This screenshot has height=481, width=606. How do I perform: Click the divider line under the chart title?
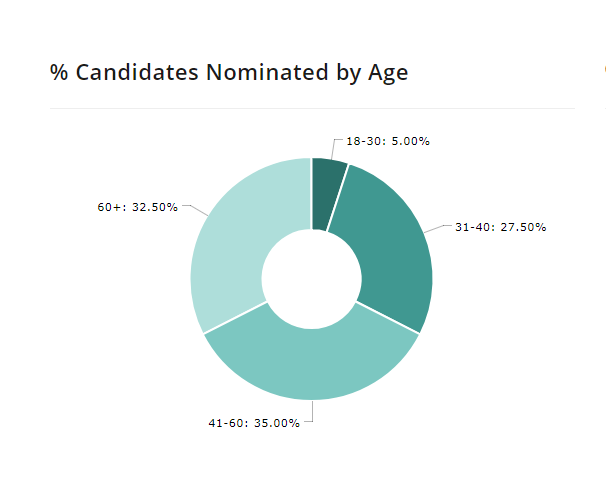pyautogui.click(x=312, y=108)
